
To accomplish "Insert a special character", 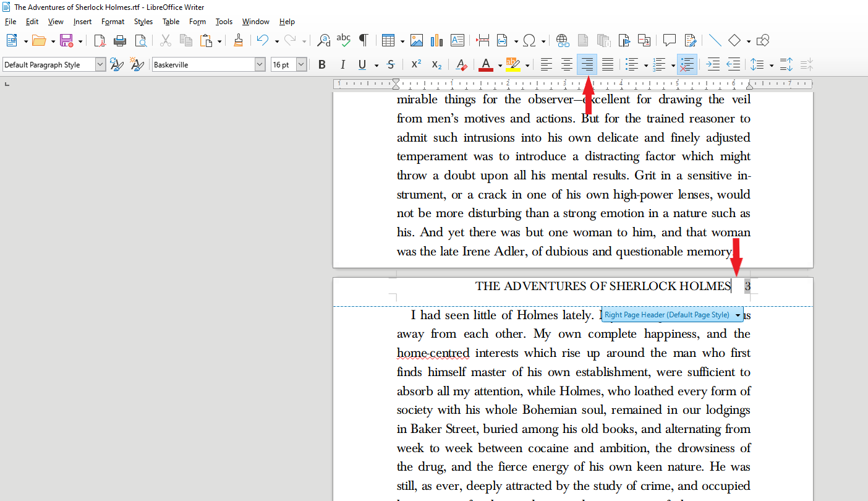I will click(x=529, y=41).
